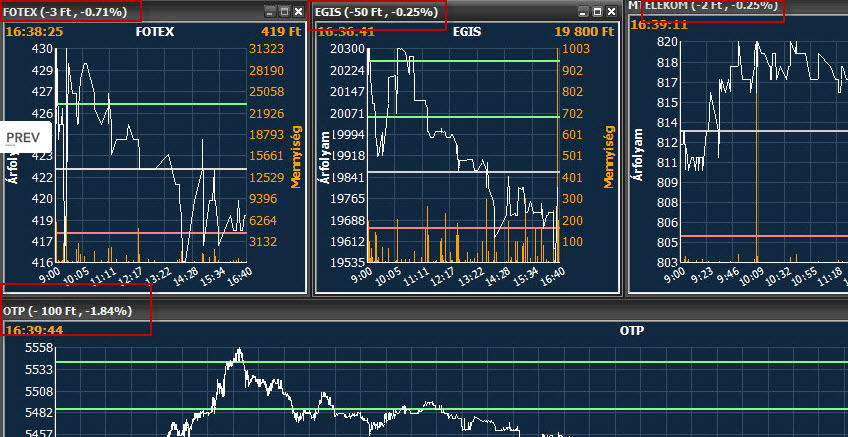
Task: Minimize the EGIS chart window
Action: point(583,11)
